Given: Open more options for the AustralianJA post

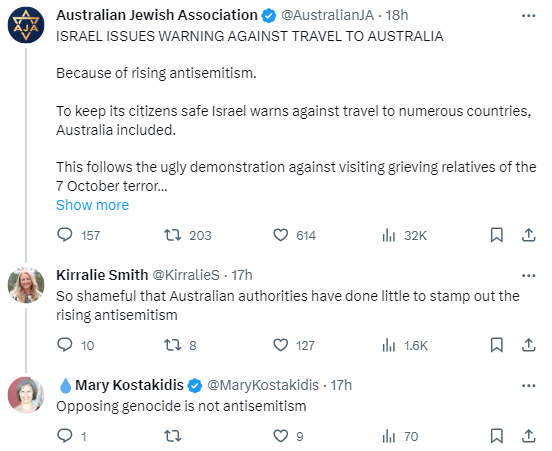Looking at the screenshot, I should (528, 15).
